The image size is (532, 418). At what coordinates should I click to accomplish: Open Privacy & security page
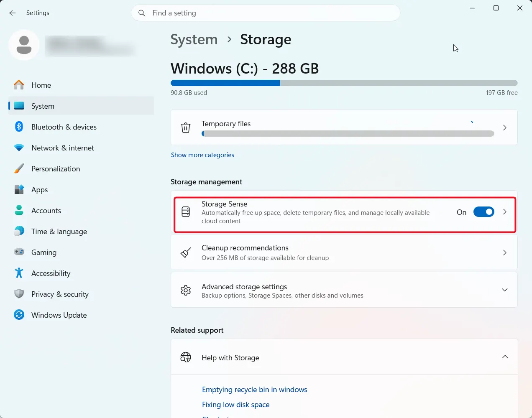[81, 294]
